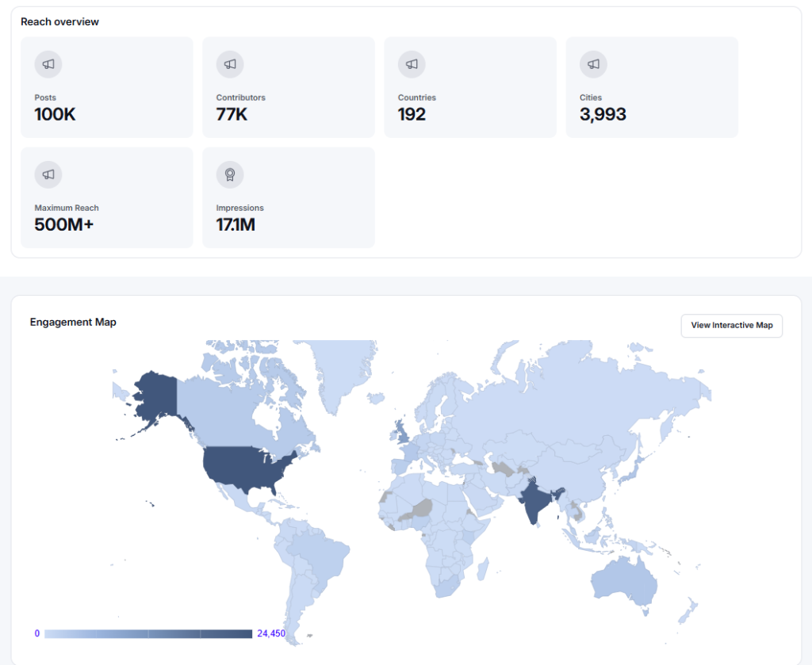812x665 pixels.
Task: Select the Contributors 77K stat card
Action: coord(289,87)
